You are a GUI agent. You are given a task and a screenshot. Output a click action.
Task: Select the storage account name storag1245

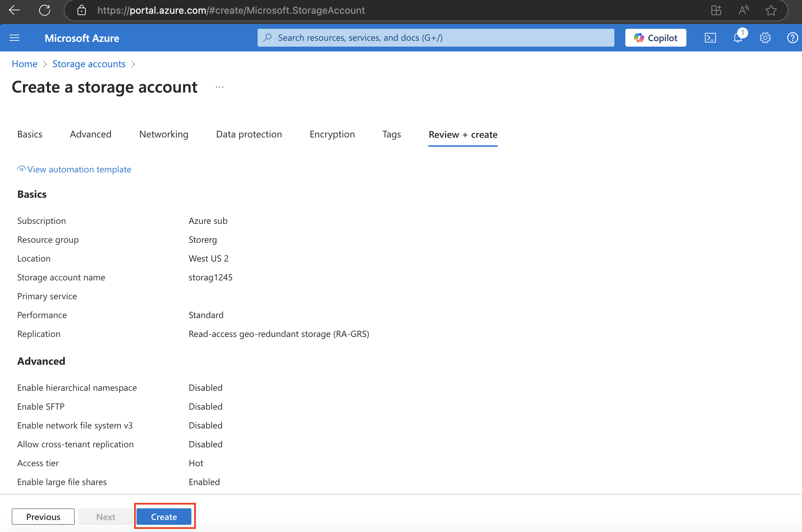pos(211,277)
